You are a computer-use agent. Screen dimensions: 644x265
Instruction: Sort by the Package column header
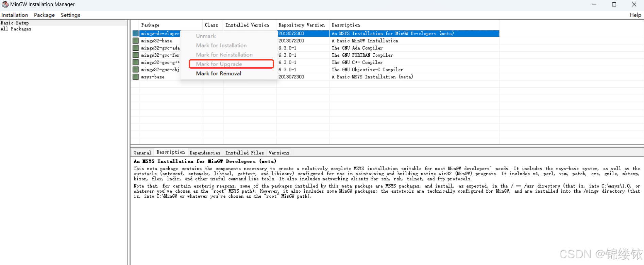click(x=171, y=25)
